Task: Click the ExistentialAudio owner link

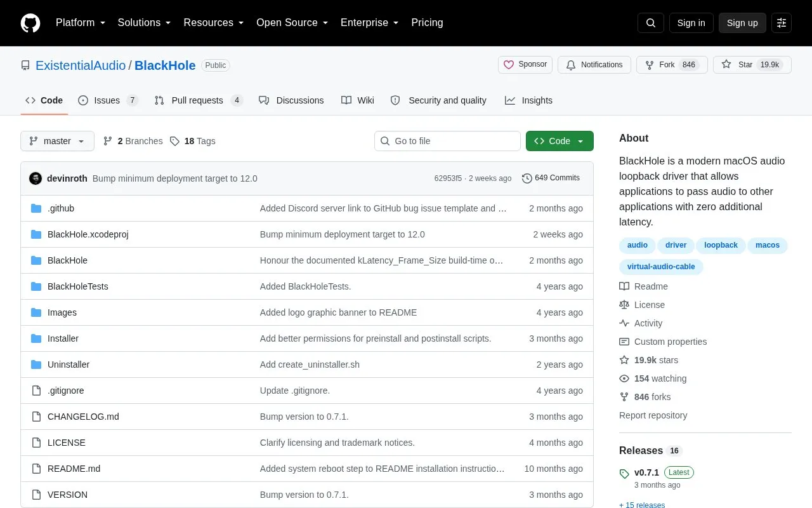Action: [x=81, y=65]
